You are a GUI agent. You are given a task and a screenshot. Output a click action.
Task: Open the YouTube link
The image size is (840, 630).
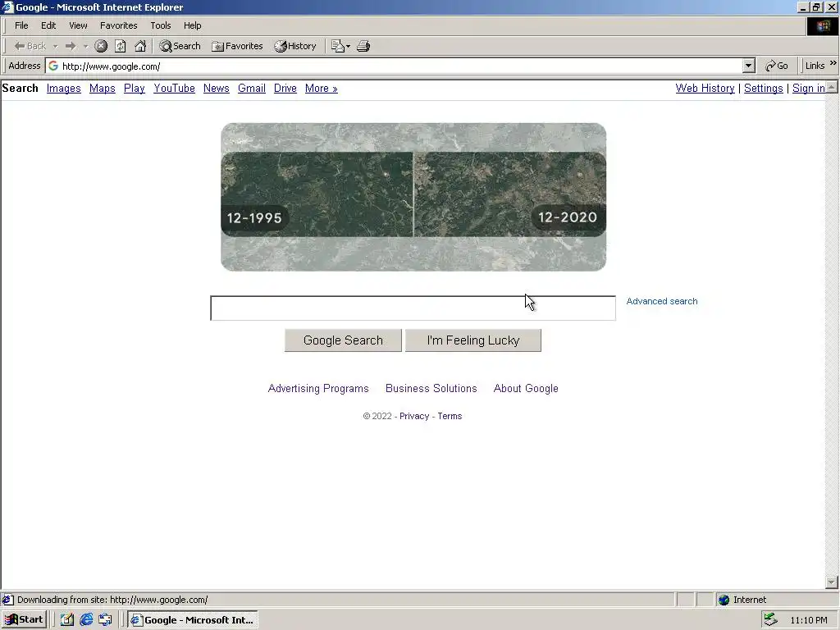(x=174, y=89)
